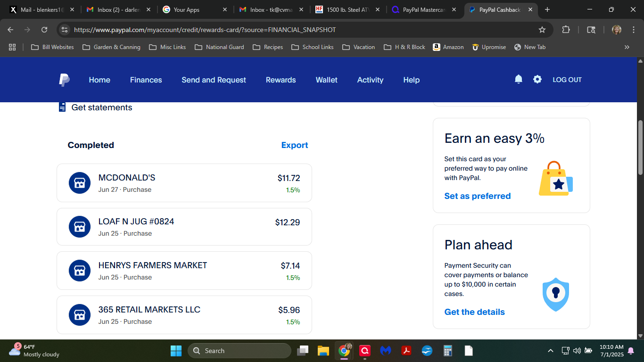Open the bookmarks apps grid icon
This screenshot has width=644, height=362.
click(x=12, y=47)
